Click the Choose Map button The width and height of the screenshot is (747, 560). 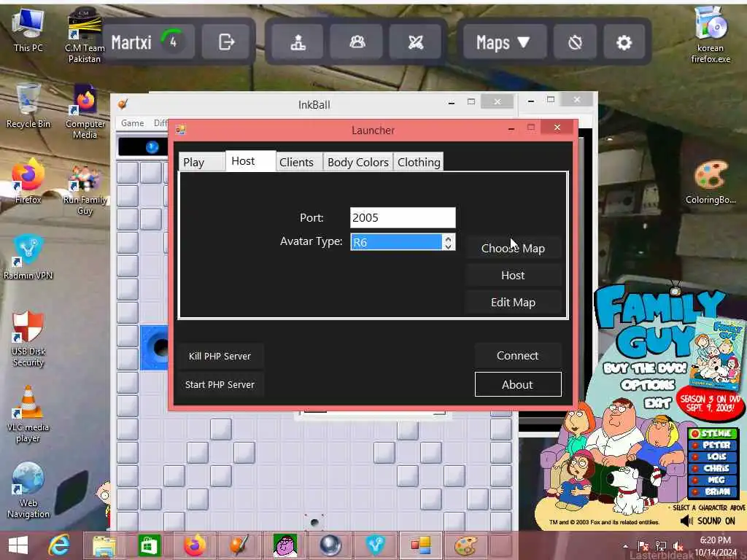[513, 248]
